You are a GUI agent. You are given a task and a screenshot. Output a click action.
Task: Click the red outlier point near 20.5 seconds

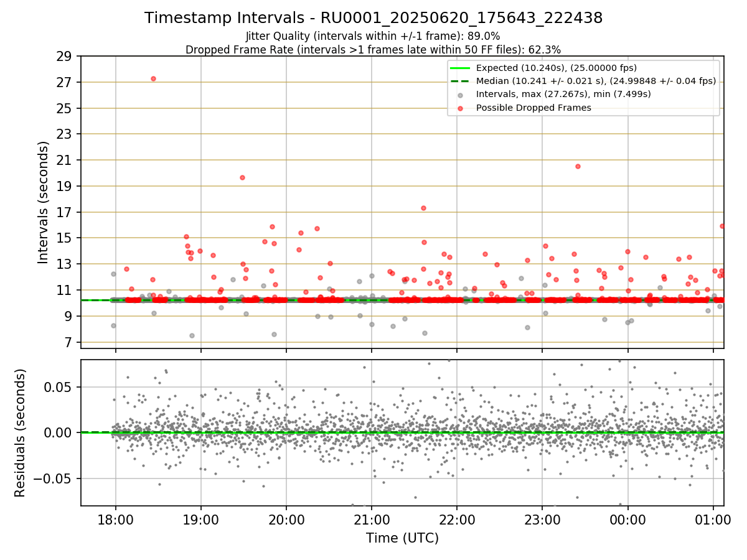(578, 166)
